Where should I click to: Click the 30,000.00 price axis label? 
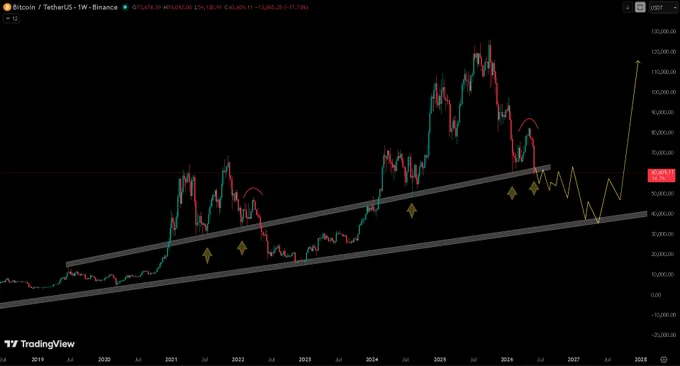click(663, 234)
